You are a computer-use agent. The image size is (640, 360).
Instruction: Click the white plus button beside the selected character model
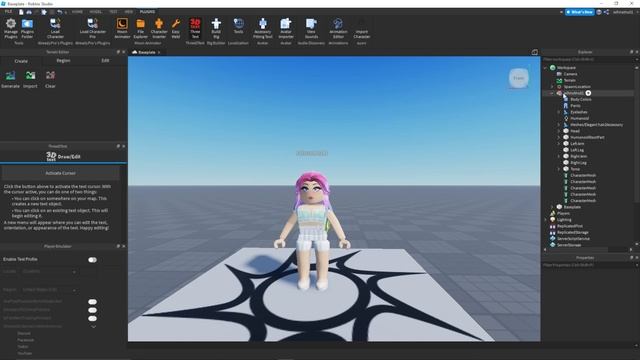588,93
